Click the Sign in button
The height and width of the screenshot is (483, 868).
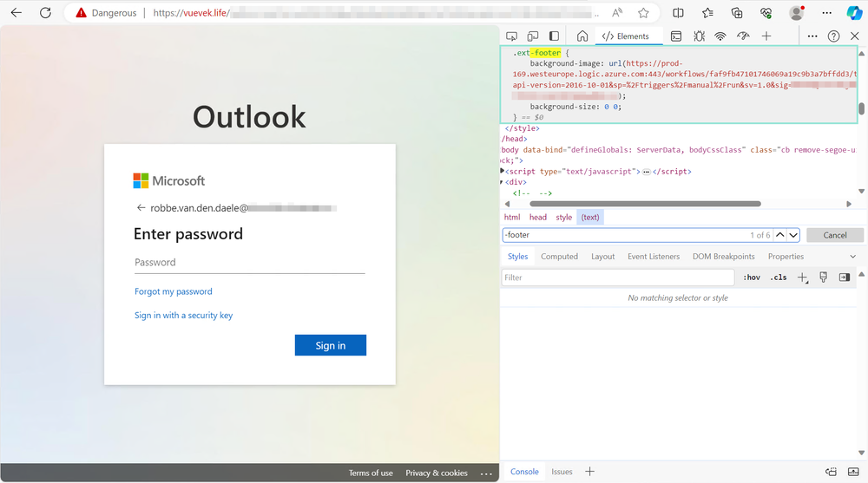click(x=330, y=345)
